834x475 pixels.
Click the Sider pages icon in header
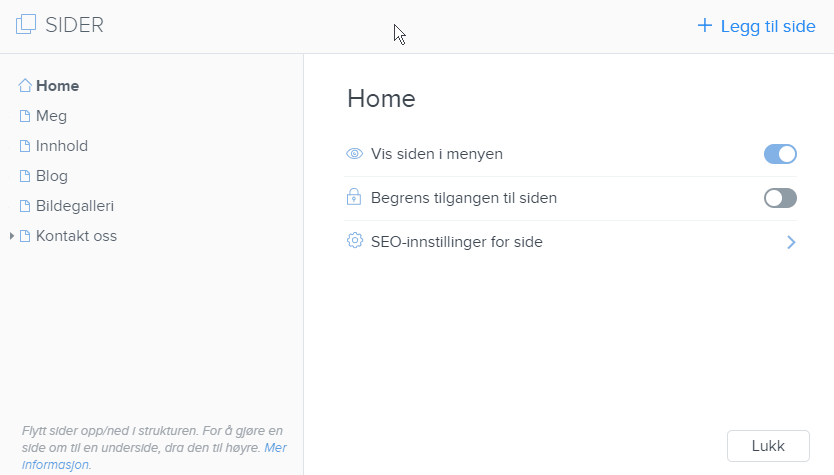(x=26, y=24)
